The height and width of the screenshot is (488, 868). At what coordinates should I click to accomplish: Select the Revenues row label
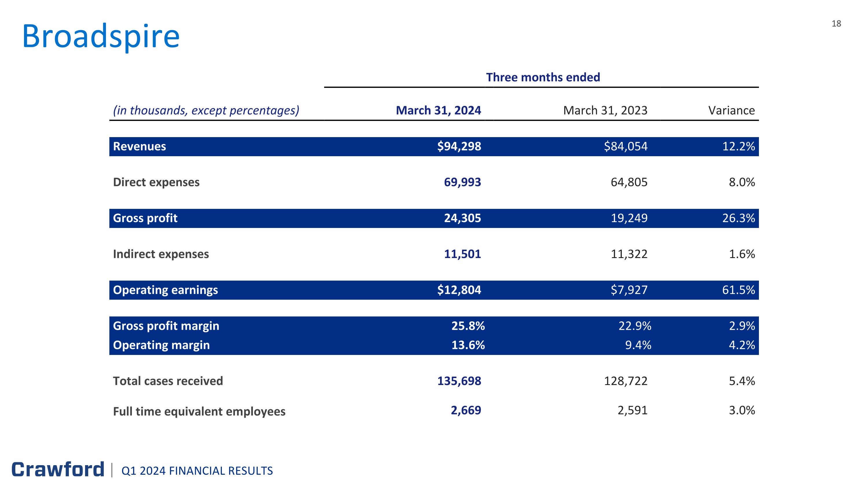click(139, 146)
